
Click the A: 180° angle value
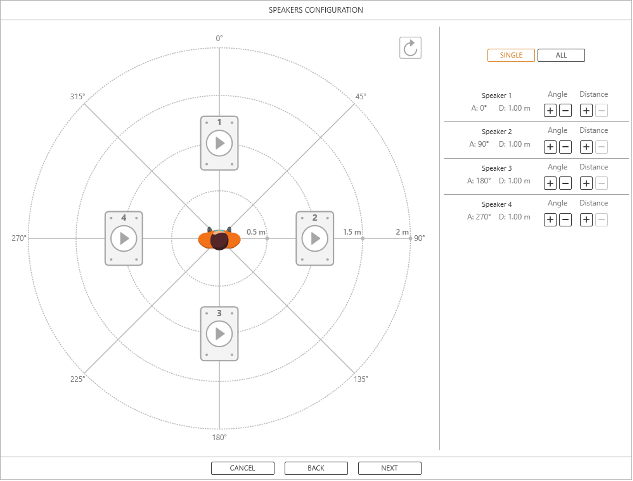pos(479,181)
